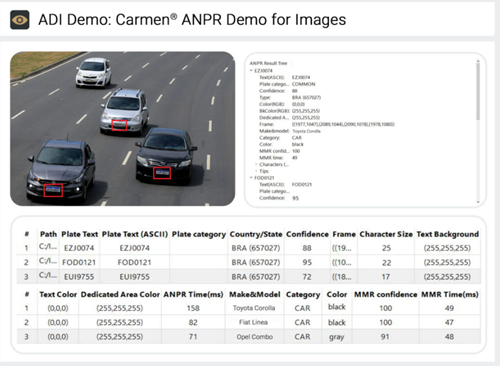The image size is (500, 366).
Task: Click the ANPR time value 71
Action: click(x=193, y=337)
